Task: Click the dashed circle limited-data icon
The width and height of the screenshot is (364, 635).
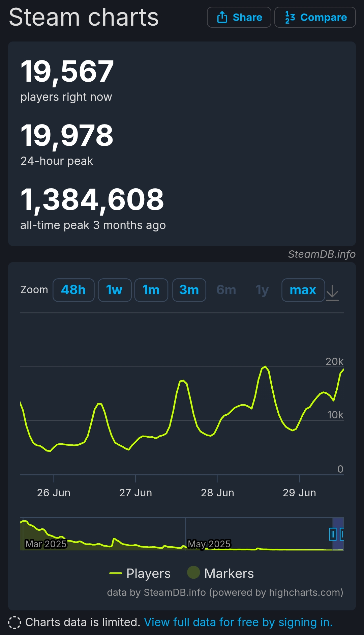Action: click(14, 623)
